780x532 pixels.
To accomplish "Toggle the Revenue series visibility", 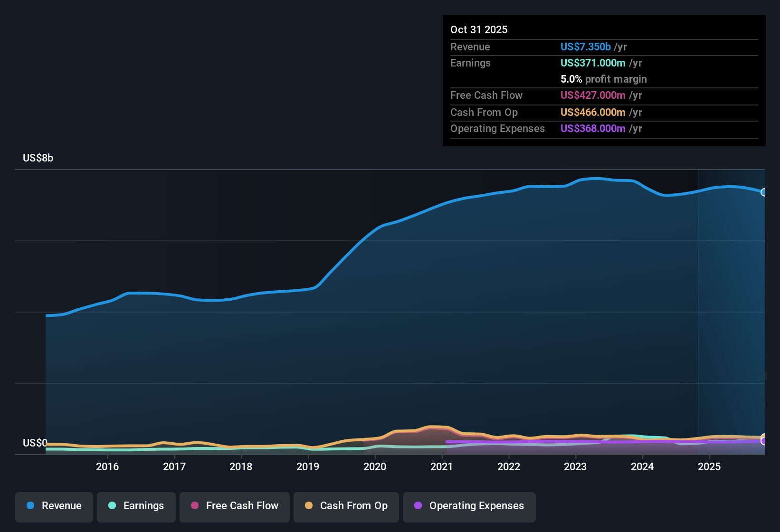I will coord(54,506).
